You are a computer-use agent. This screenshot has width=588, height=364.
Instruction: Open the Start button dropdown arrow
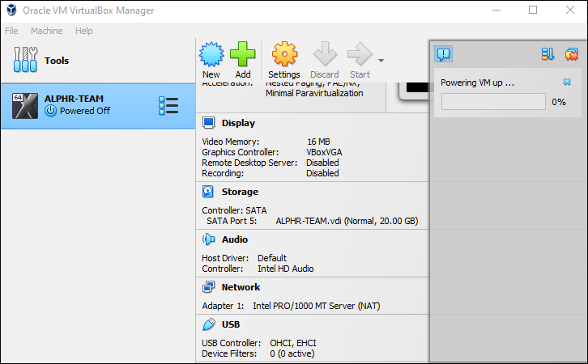pyautogui.click(x=381, y=61)
